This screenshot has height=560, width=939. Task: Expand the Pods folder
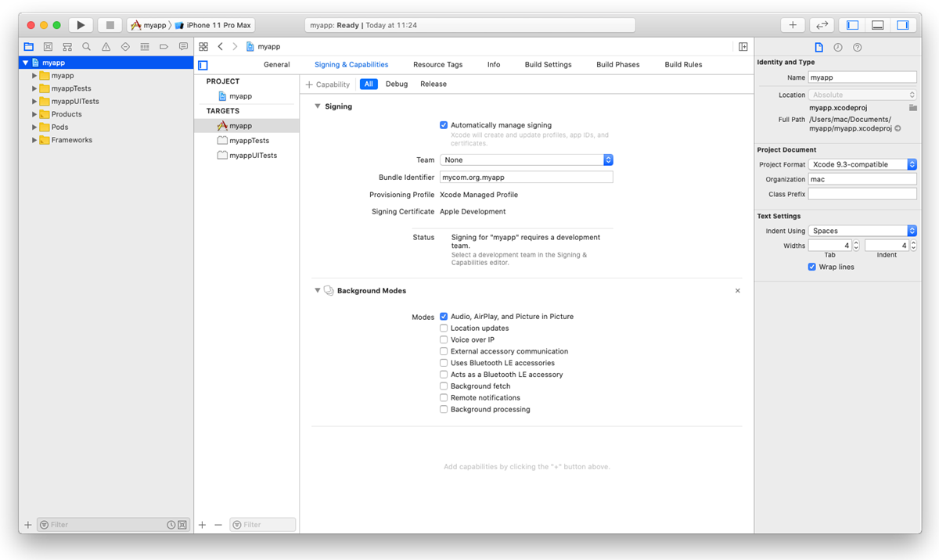34,127
